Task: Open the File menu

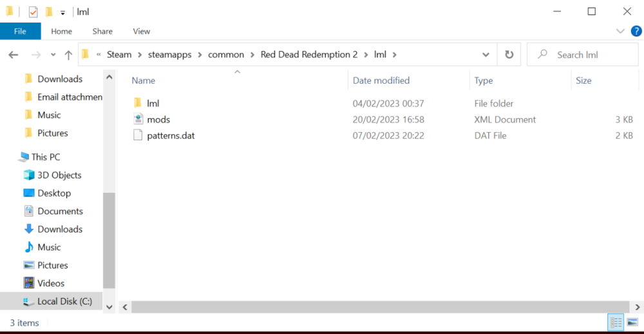Action: pyautogui.click(x=20, y=31)
